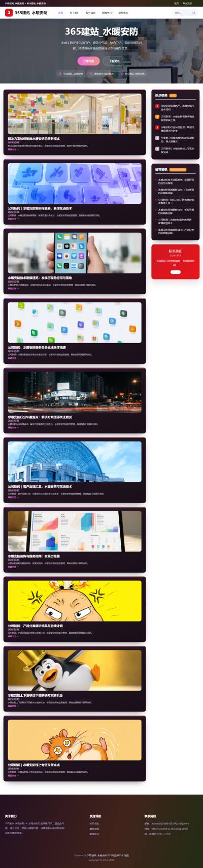Click the 365建站 水暖安防 site title
Screen dimensions: 203x868
point(31,12)
